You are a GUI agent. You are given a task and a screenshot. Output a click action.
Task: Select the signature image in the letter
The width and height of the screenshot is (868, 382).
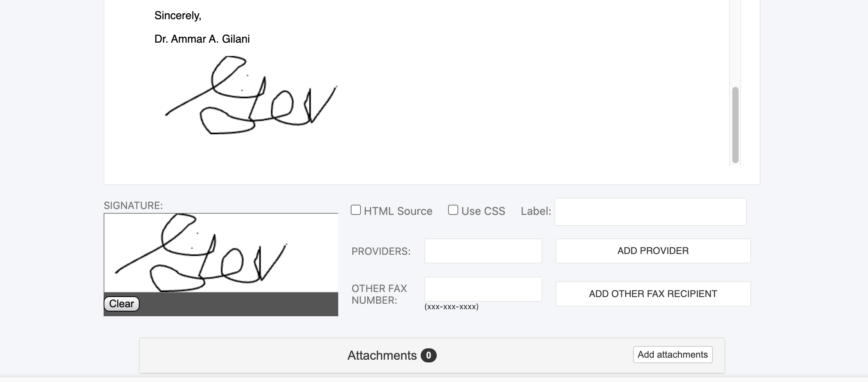pyautogui.click(x=251, y=95)
